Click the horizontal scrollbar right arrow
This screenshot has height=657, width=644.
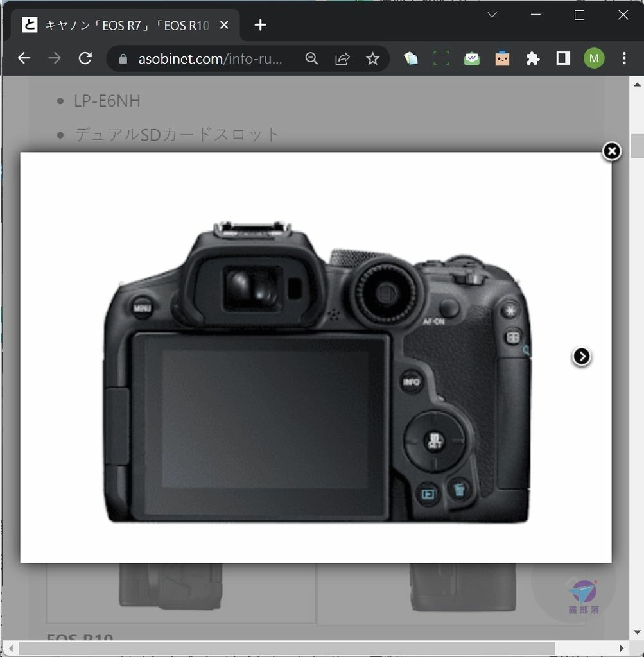tap(622, 648)
